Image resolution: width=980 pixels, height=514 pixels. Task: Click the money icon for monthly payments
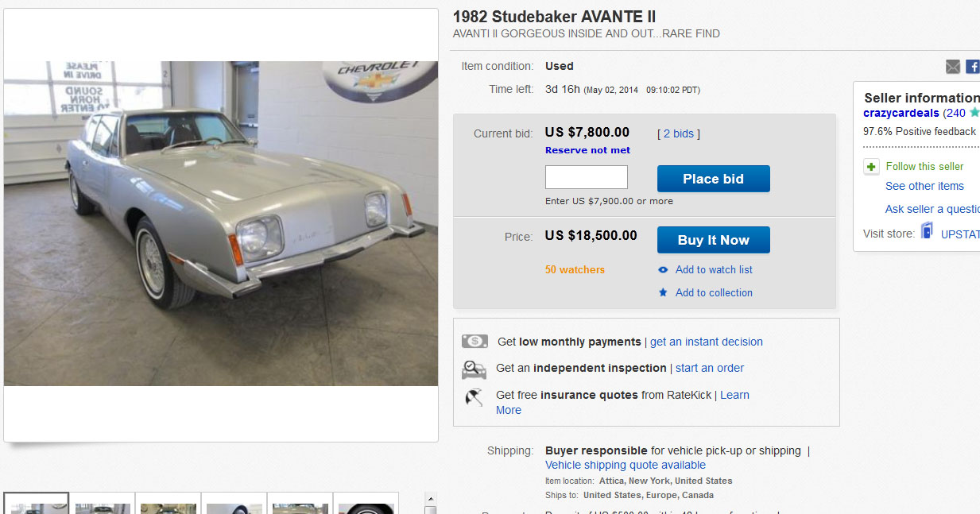[475, 342]
